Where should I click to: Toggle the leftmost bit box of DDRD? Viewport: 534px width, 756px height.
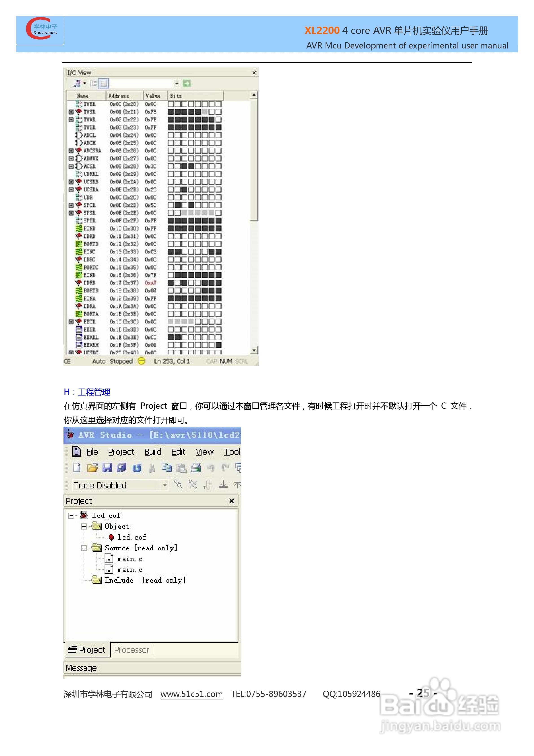point(171,236)
